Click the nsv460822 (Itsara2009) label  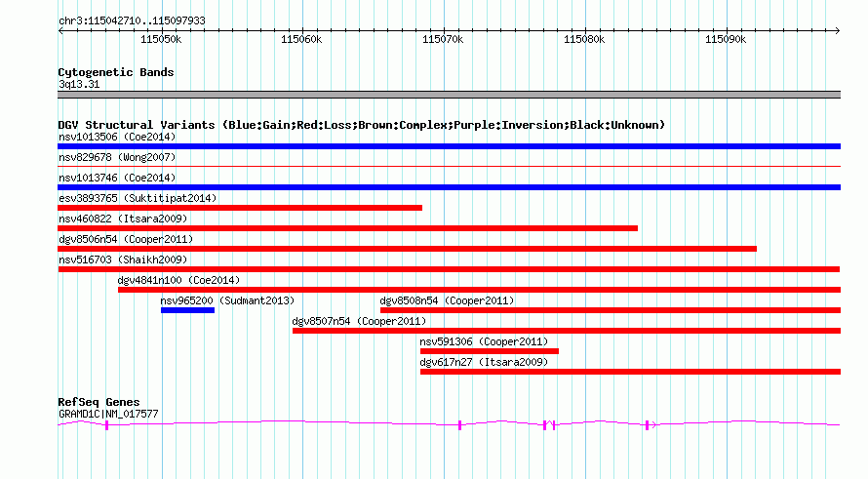click(123, 219)
